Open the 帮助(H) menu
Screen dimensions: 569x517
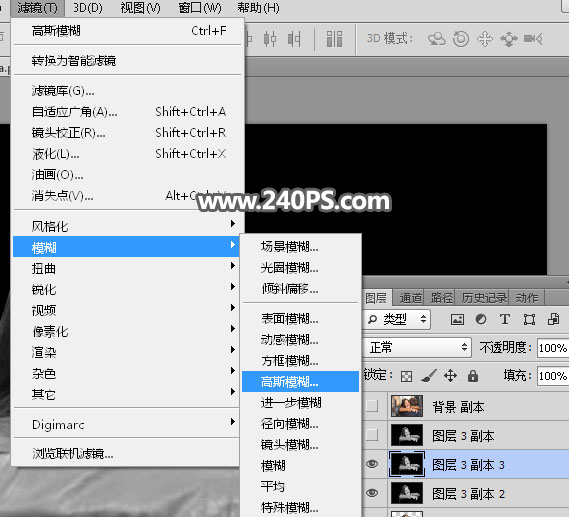coord(258,8)
